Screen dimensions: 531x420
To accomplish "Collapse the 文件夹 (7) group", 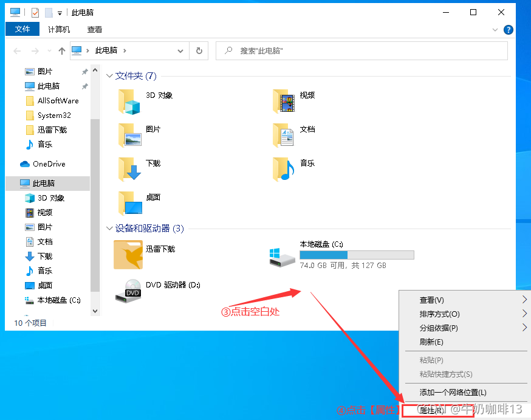I will (109, 75).
